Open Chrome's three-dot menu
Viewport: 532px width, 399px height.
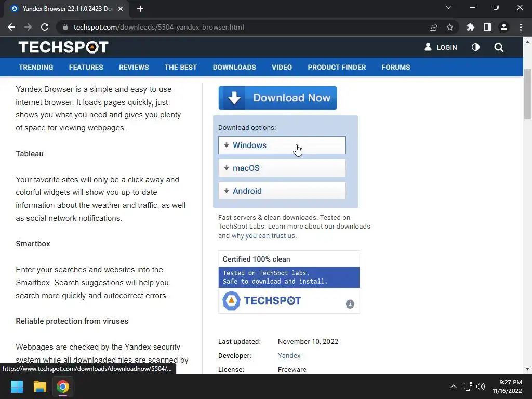[x=521, y=27]
